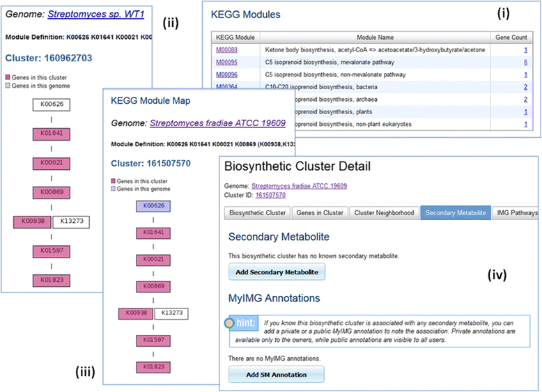Open gene count 1 for isoprenoid biosynthesis, plants

pyautogui.click(x=525, y=112)
